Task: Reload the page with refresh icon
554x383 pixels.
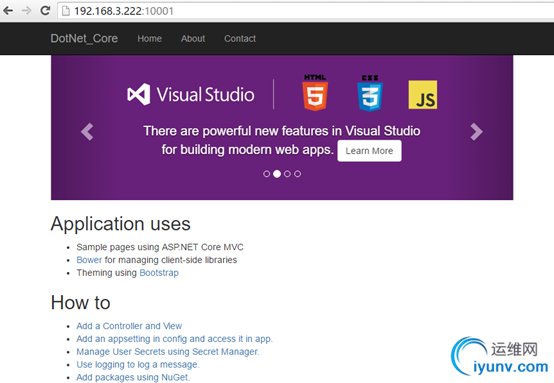Action: click(45, 10)
